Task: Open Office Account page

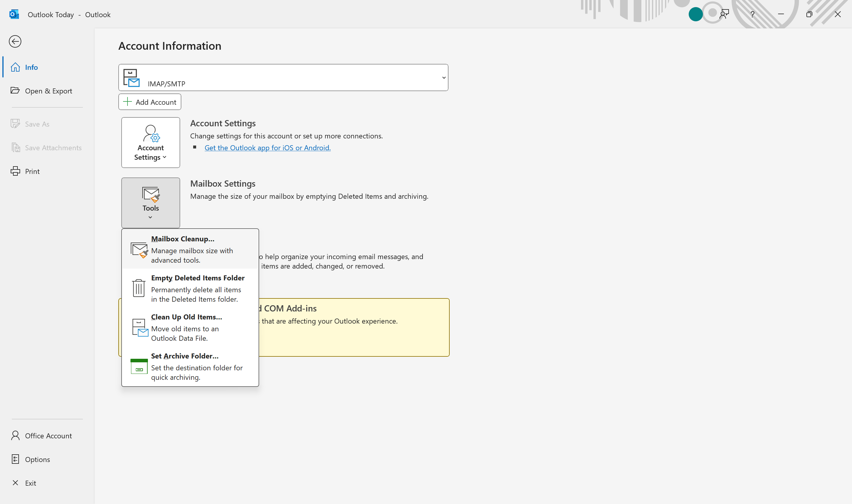Action: coord(47,436)
